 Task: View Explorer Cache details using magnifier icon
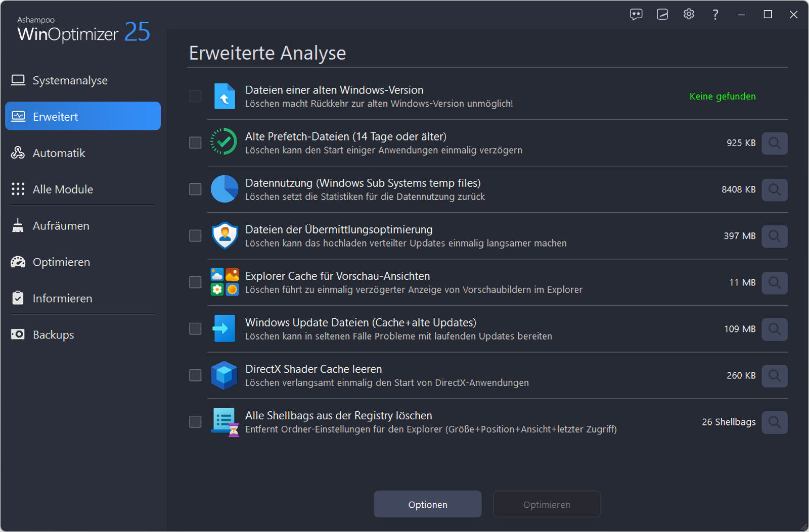774,283
